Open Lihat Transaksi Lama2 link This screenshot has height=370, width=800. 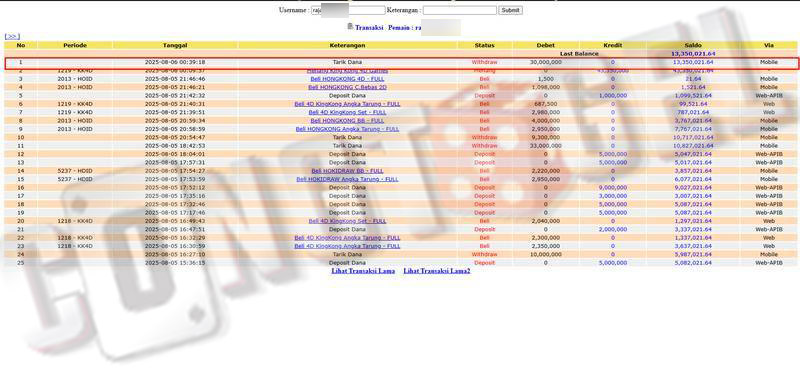[437, 271]
